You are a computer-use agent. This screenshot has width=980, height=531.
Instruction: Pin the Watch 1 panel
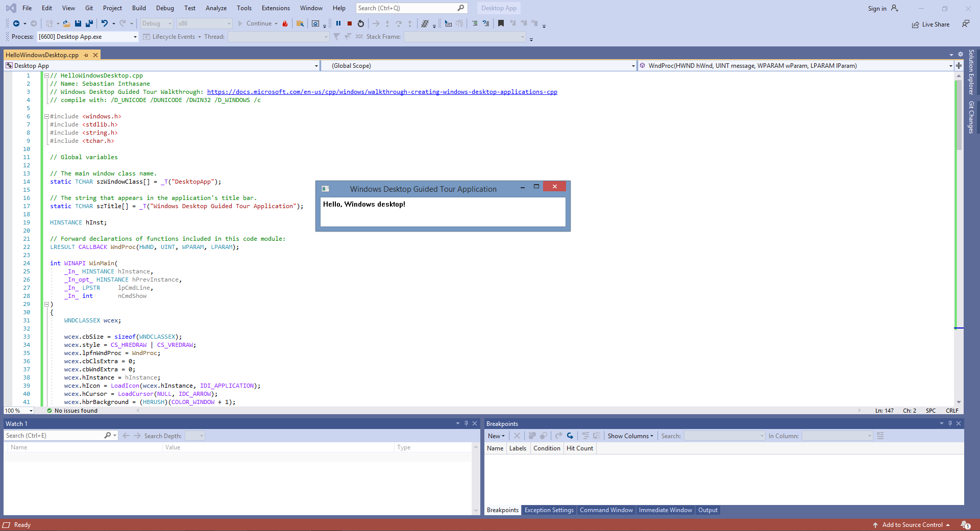tap(466, 423)
